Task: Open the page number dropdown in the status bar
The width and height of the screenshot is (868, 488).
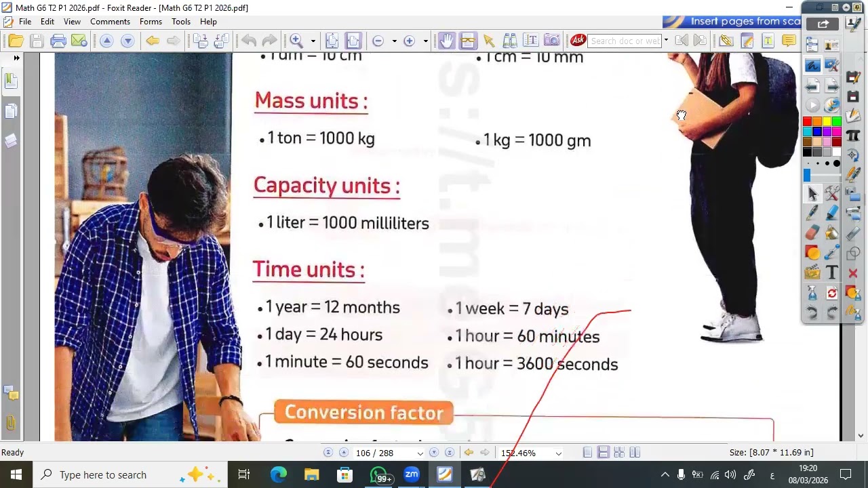Action: pyautogui.click(x=420, y=453)
